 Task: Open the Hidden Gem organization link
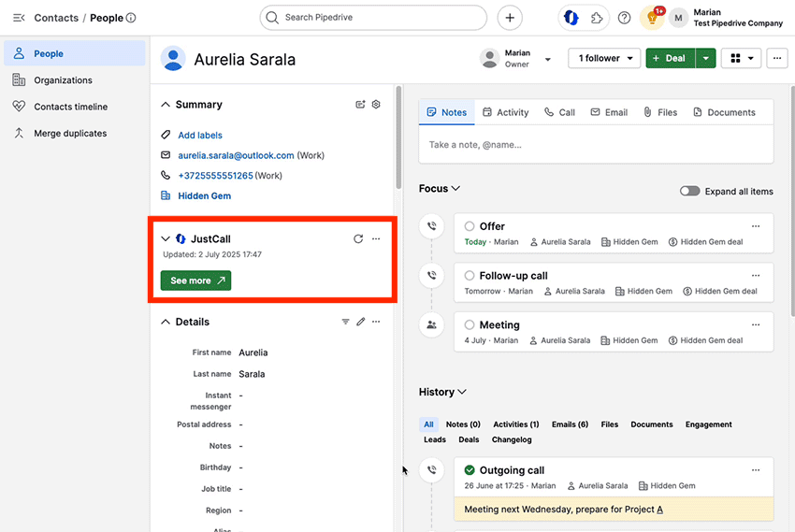click(x=204, y=196)
